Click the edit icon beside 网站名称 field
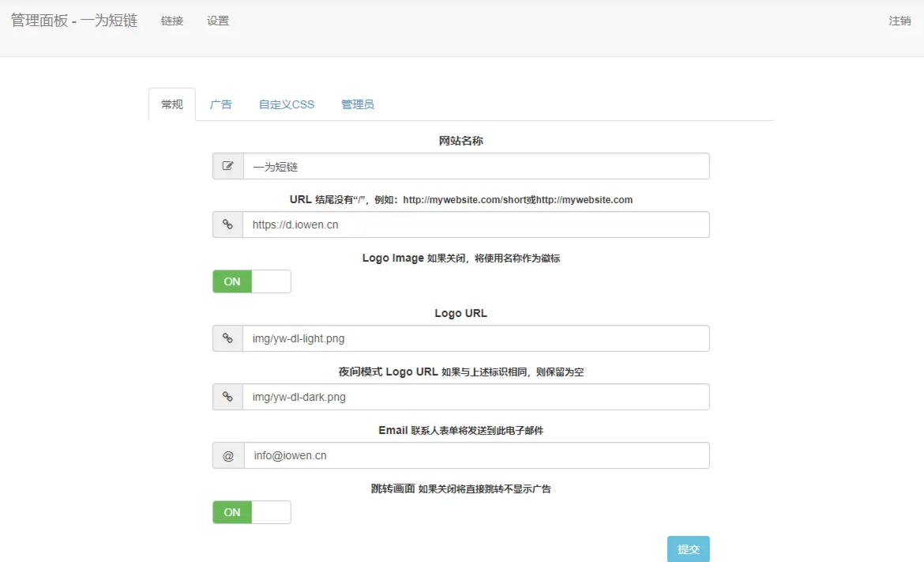The image size is (924, 562). 228,166
